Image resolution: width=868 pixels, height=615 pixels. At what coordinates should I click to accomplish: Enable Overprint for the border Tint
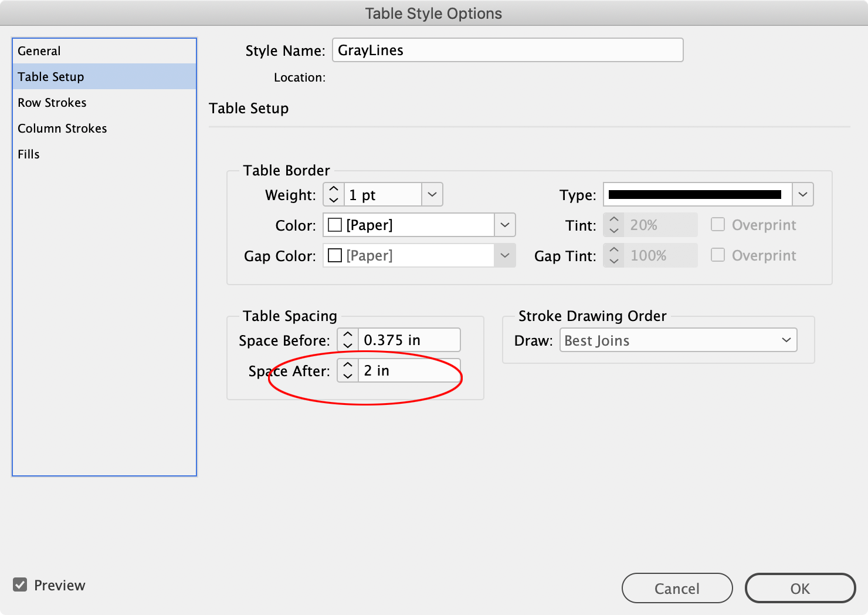click(718, 225)
